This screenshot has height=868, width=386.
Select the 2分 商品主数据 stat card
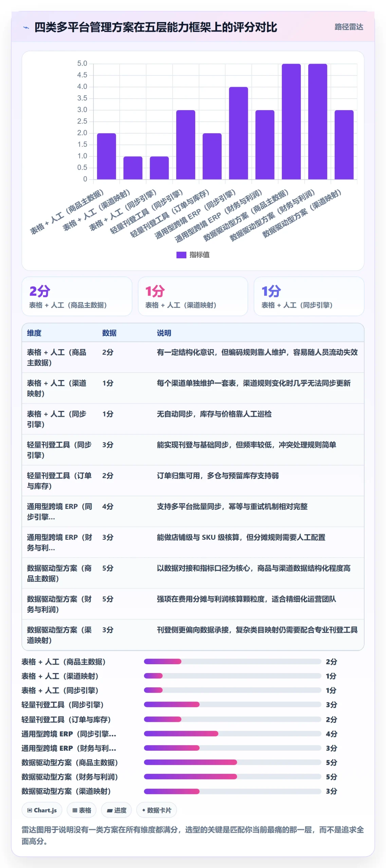point(77,296)
